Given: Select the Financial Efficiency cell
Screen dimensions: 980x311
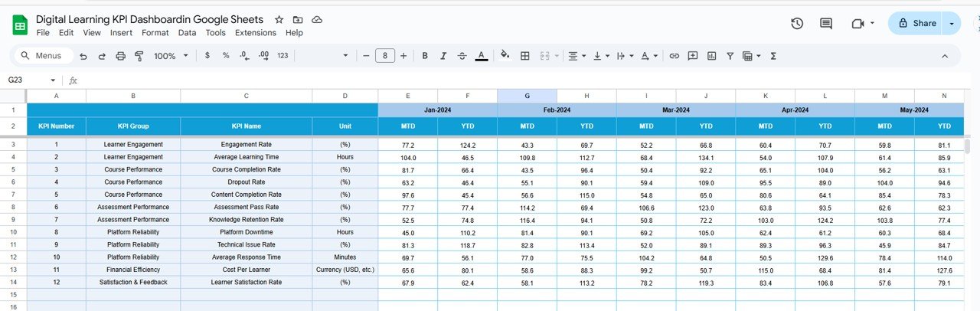Looking at the screenshot, I should 133,270.
